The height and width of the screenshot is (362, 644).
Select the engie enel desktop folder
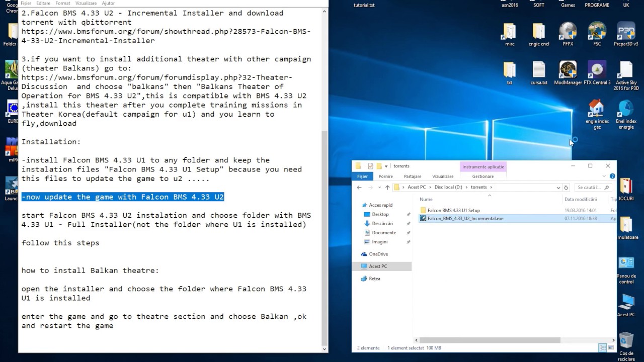click(539, 35)
